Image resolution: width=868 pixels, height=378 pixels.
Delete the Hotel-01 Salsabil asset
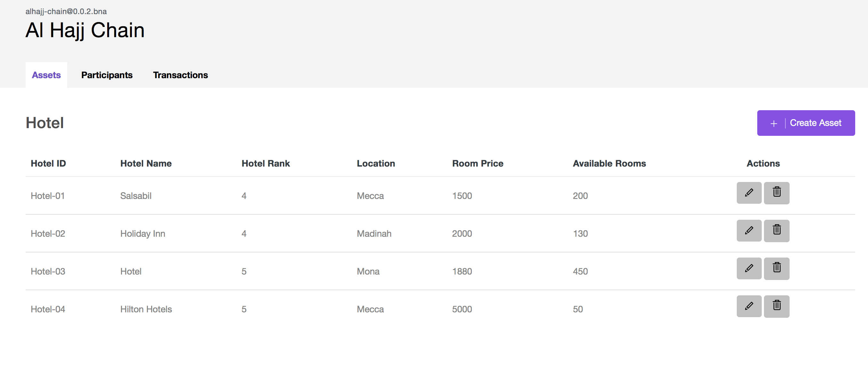pos(776,193)
